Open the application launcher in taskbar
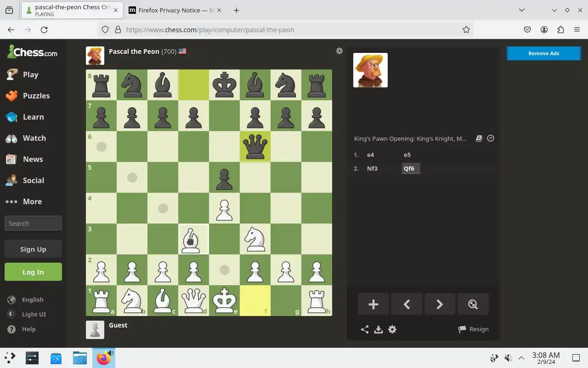Image resolution: width=588 pixels, height=368 pixels. pyautogui.click(x=10, y=358)
